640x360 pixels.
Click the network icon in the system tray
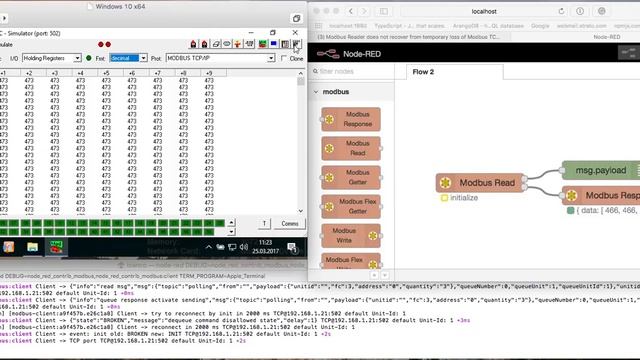tap(232, 247)
